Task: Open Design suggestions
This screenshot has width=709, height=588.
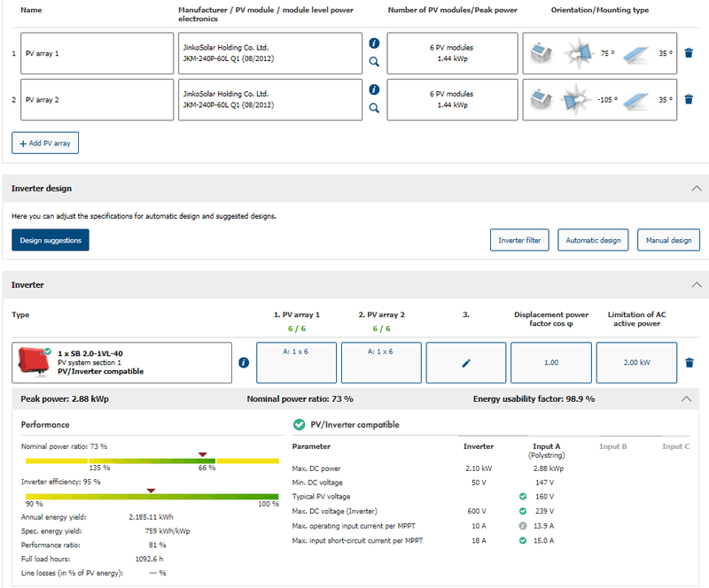Action: click(x=51, y=240)
